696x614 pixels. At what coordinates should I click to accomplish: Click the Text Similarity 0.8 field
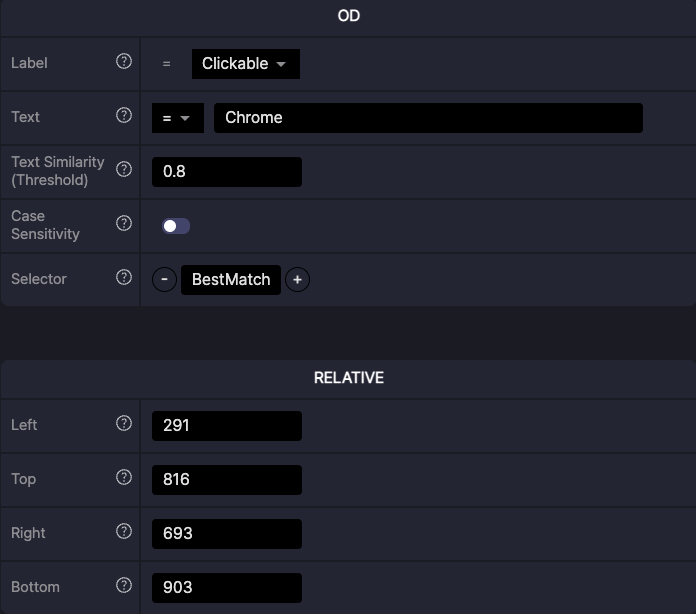226,172
